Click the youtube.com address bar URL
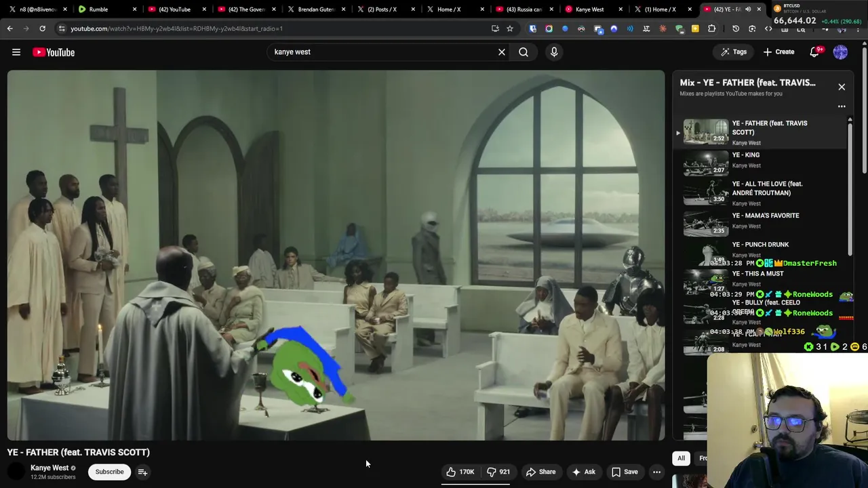The height and width of the screenshot is (488, 868). [x=176, y=28]
